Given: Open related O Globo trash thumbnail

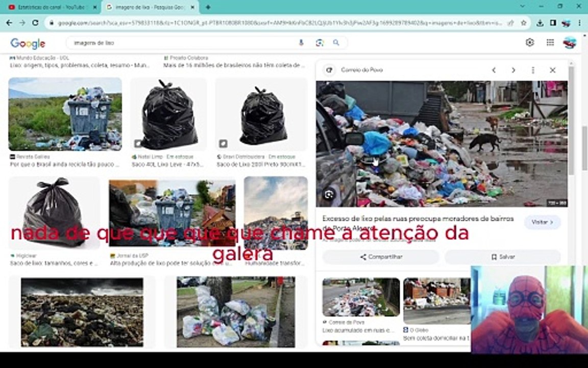Looking at the screenshot, I should (437, 301).
